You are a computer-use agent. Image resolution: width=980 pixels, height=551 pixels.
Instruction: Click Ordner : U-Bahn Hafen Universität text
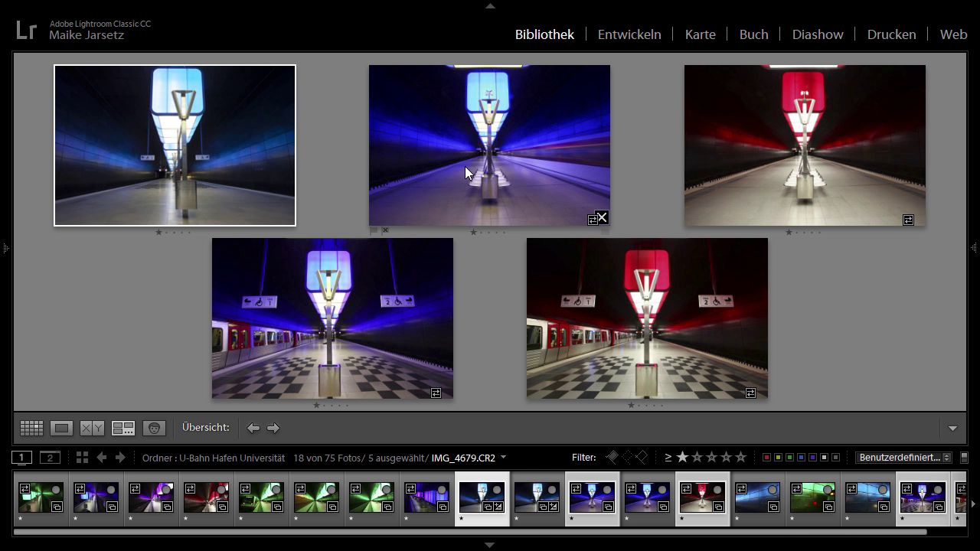click(214, 458)
